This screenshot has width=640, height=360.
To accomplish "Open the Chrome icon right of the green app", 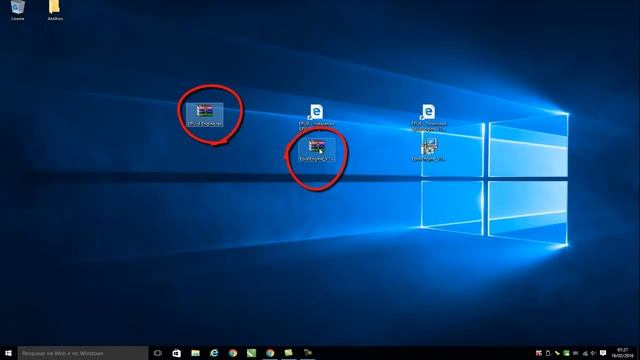I will pos(270,353).
